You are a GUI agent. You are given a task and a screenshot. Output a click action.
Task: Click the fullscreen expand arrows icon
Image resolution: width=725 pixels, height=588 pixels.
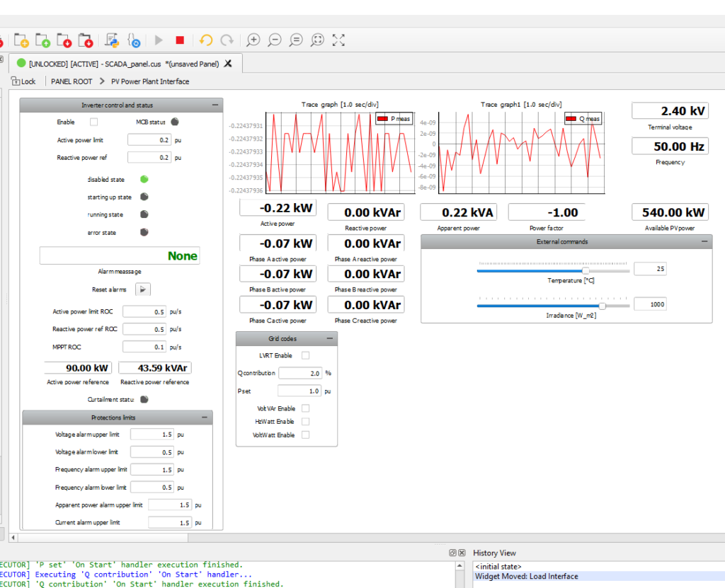pos(338,40)
